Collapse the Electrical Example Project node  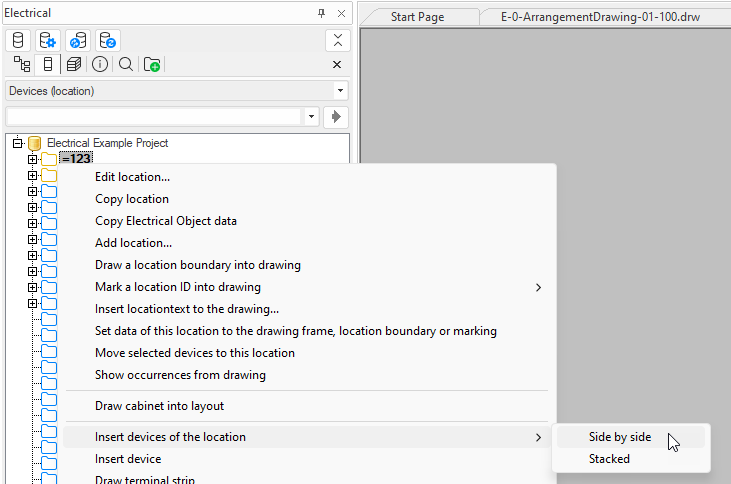(x=18, y=143)
